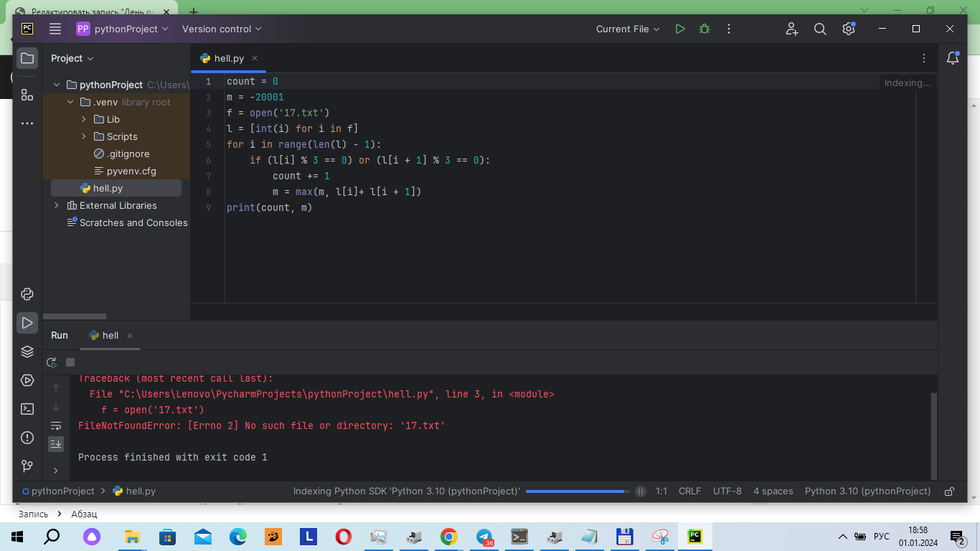Toggle read-only lock icon in status bar
Image resolution: width=980 pixels, height=551 pixels.
point(949,491)
